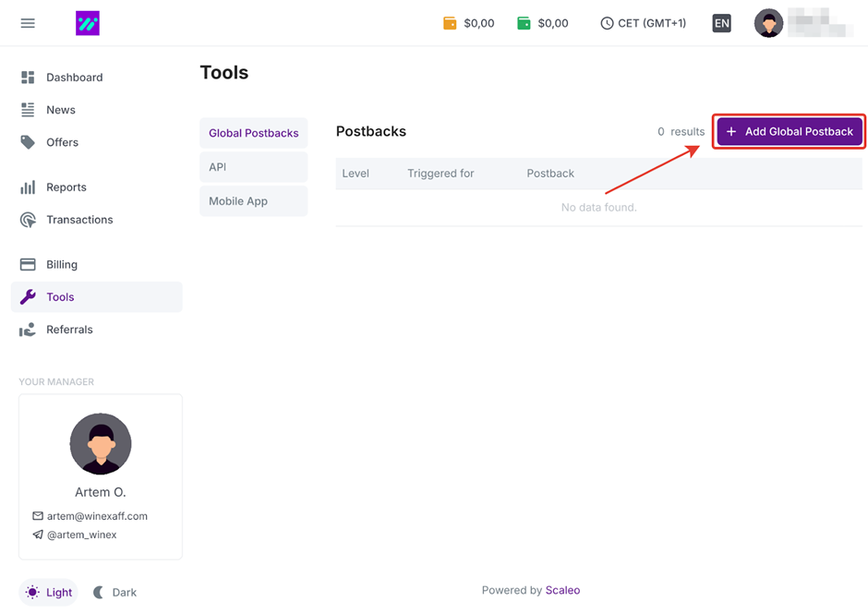This screenshot has width=868, height=613.
Task: Open the user avatar profile menu
Action: coord(768,23)
